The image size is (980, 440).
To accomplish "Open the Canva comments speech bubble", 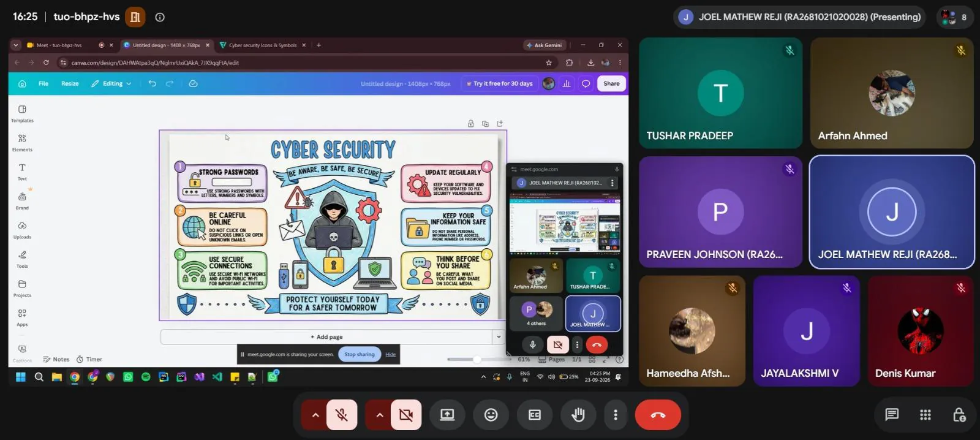I will pos(586,83).
